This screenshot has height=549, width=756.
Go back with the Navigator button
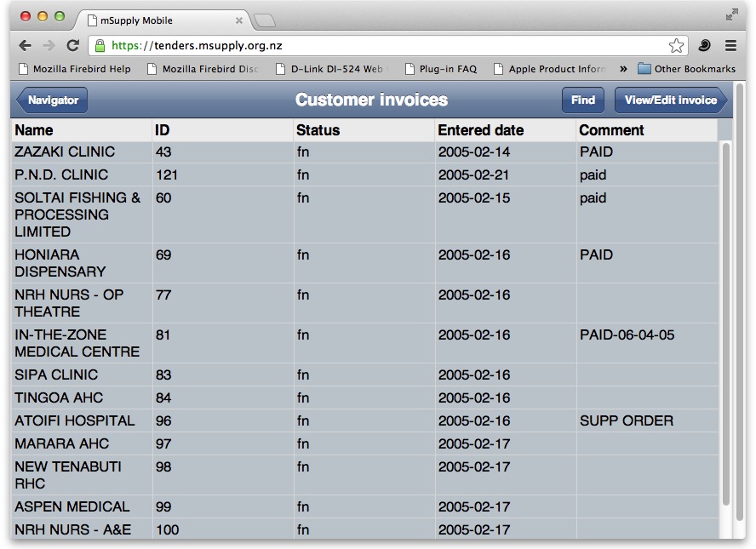coord(52,100)
